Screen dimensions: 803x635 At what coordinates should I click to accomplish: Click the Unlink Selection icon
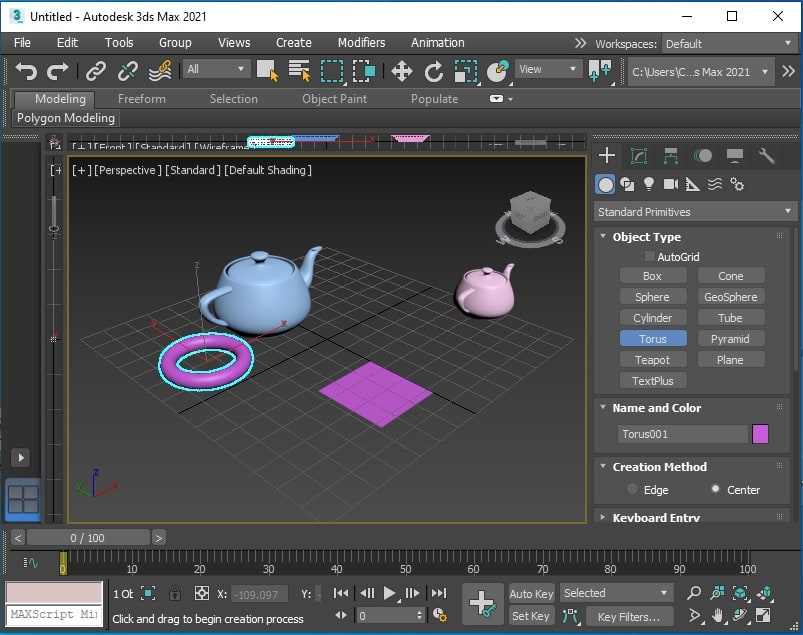click(128, 71)
